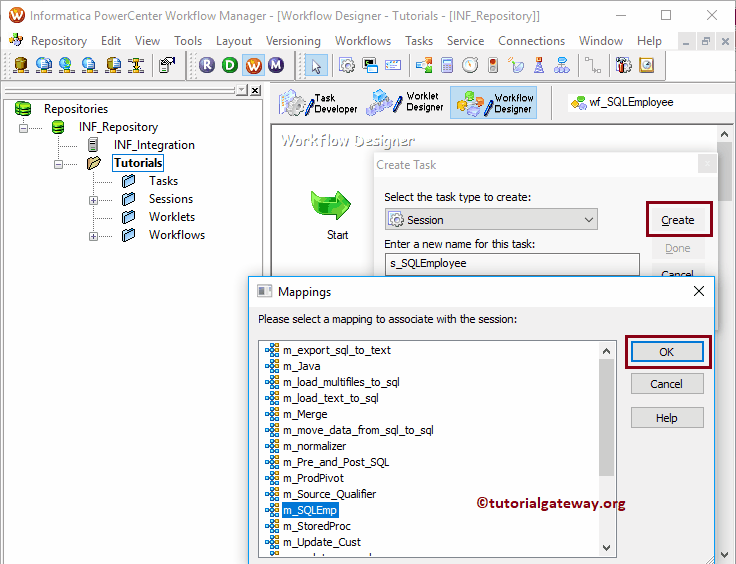Screen dimensions: 736x564
Task: Open the Worklet Designer tool
Action: pyautogui.click(x=405, y=102)
